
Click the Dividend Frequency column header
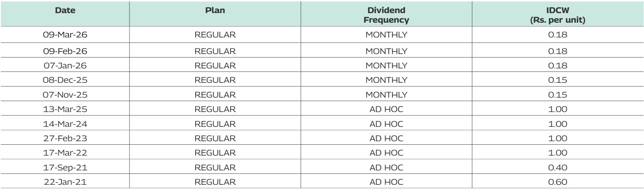(x=386, y=15)
